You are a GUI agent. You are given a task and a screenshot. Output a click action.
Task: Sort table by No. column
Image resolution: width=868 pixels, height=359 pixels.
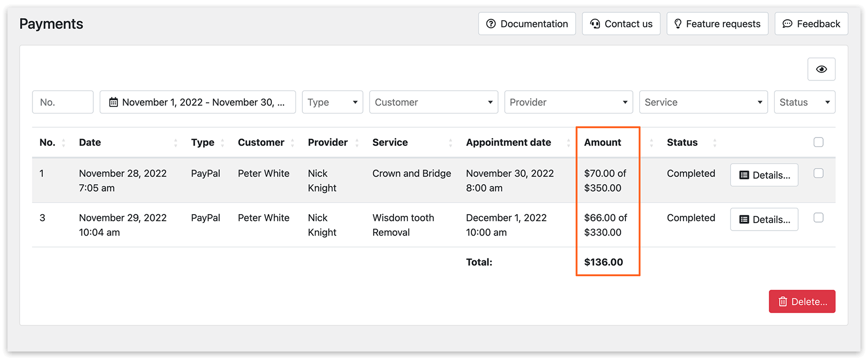pos(52,142)
